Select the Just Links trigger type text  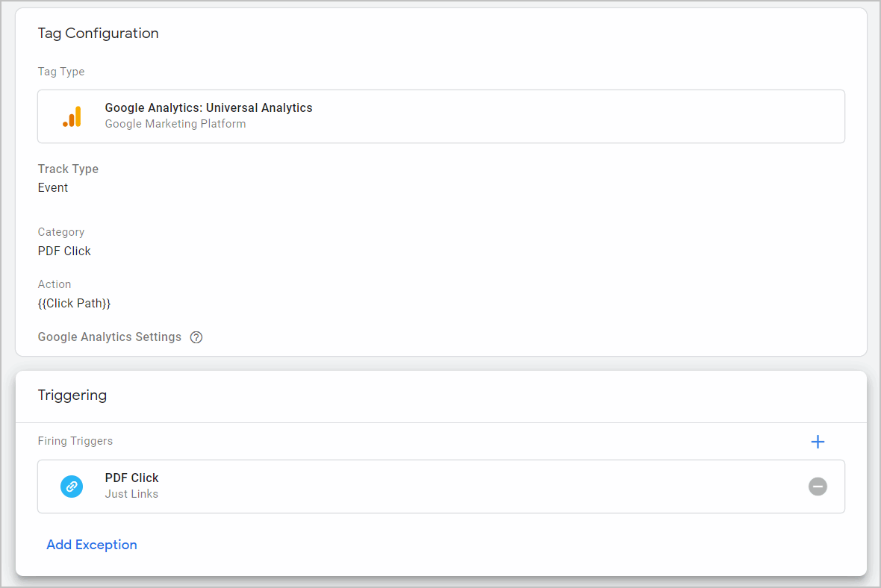(x=131, y=493)
